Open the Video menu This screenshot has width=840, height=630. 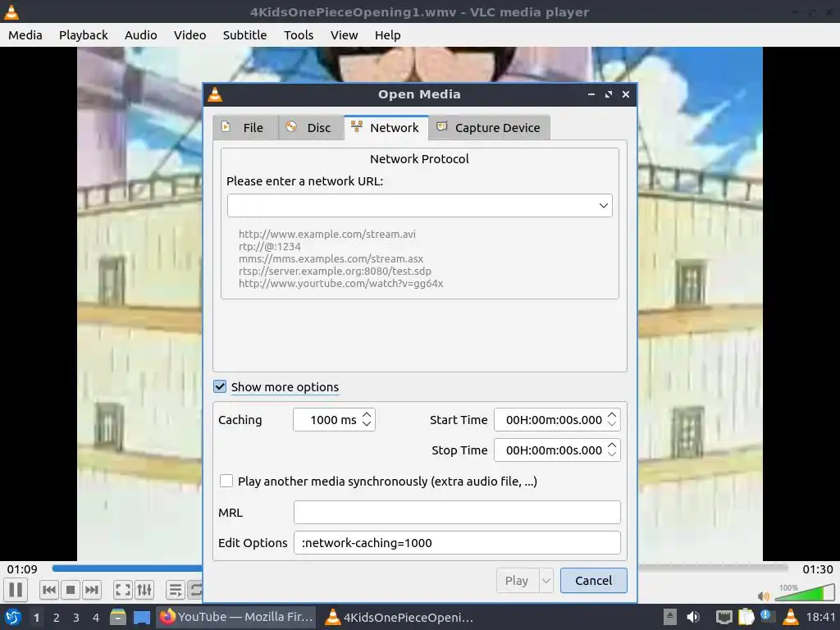point(190,35)
